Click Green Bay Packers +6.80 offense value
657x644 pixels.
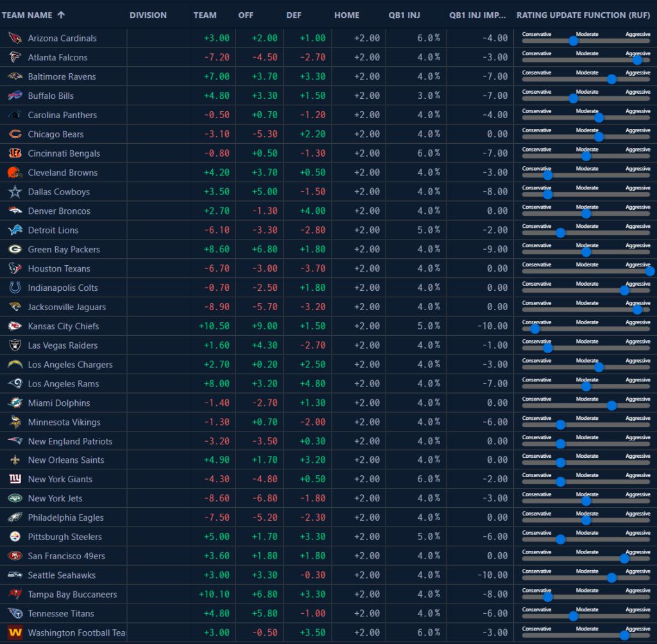click(264, 250)
